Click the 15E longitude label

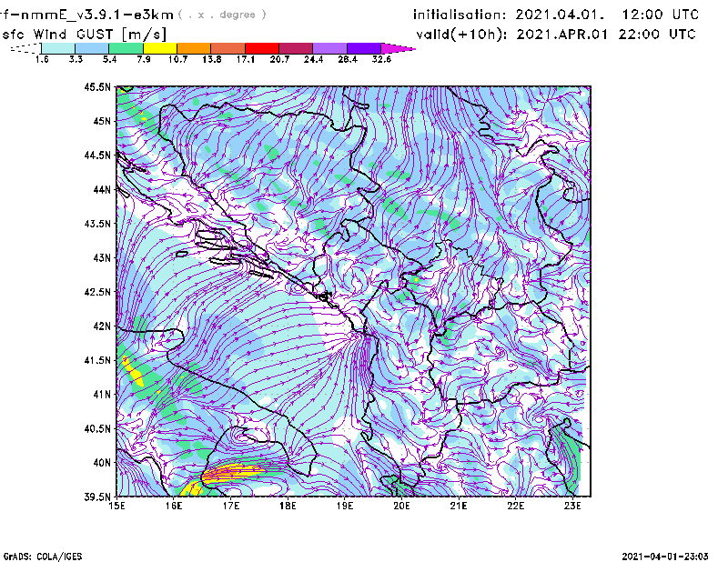[116, 506]
